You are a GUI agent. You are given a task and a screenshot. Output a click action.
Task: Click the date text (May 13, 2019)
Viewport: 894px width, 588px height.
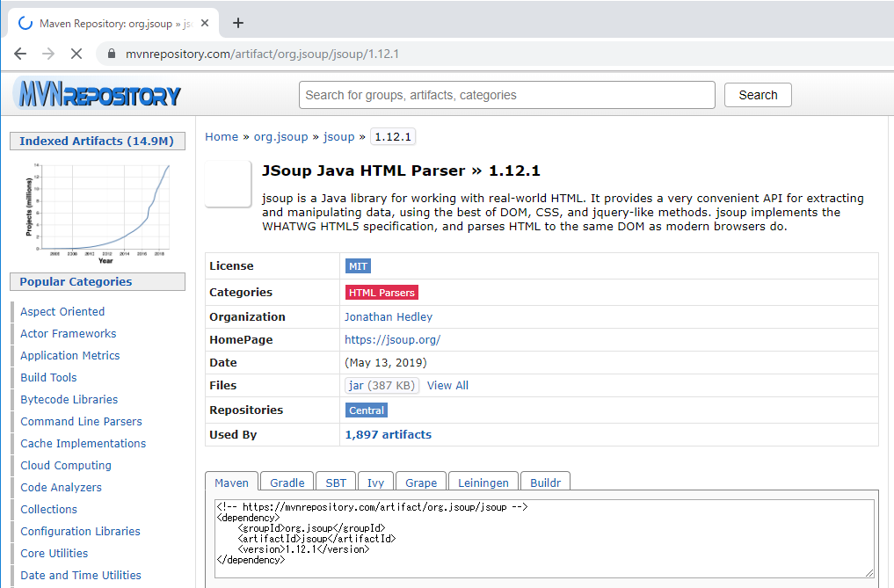[385, 363]
